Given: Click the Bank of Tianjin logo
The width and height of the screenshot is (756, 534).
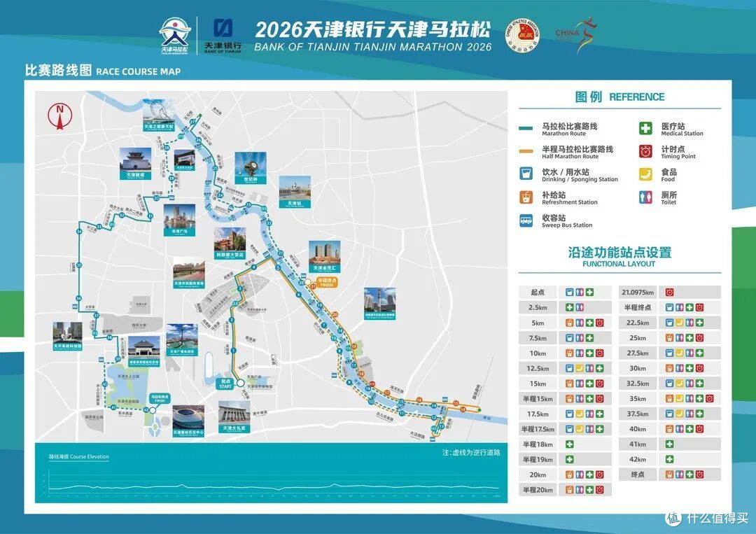Looking at the screenshot, I should click(x=223, y=35).
